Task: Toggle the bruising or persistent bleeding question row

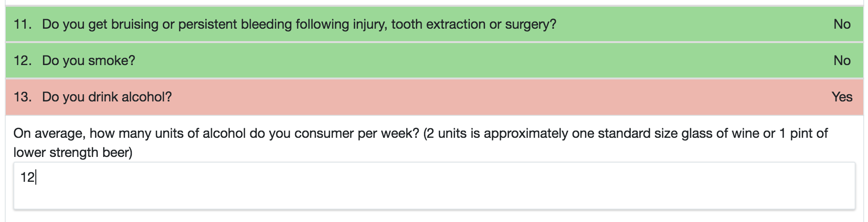Action: [434, 24]
